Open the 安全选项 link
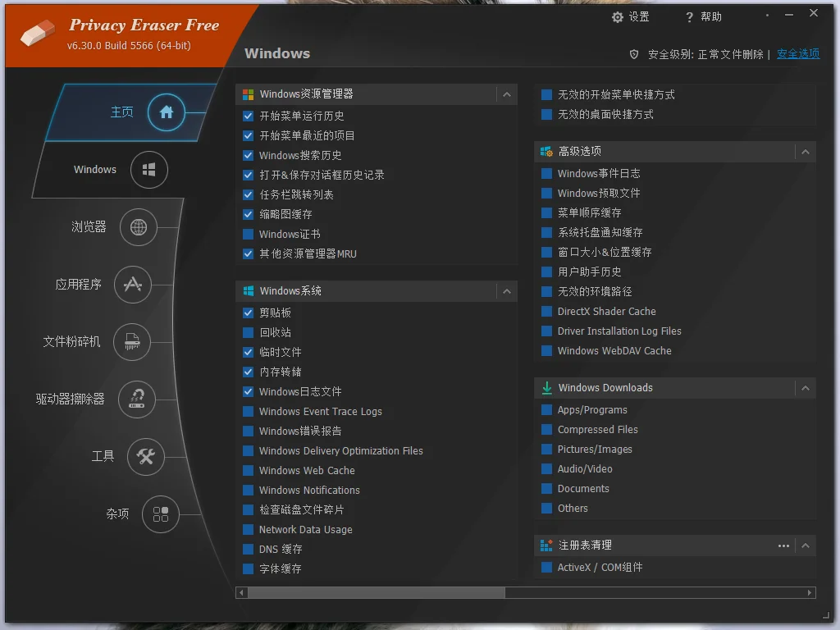The width and height of the screenshot is (840, 630). click(x=797, y=54)
